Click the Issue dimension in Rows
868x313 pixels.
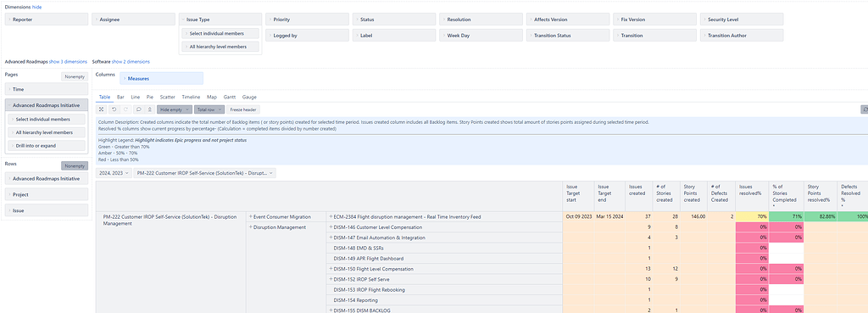pyautogui.click(x=47, y=210)
